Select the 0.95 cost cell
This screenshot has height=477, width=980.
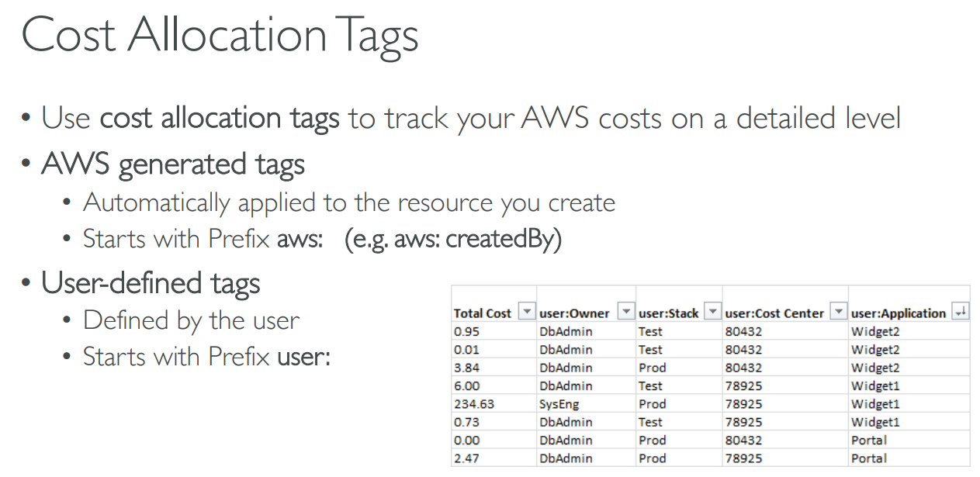pyautogui.click(x=466, y=331)
